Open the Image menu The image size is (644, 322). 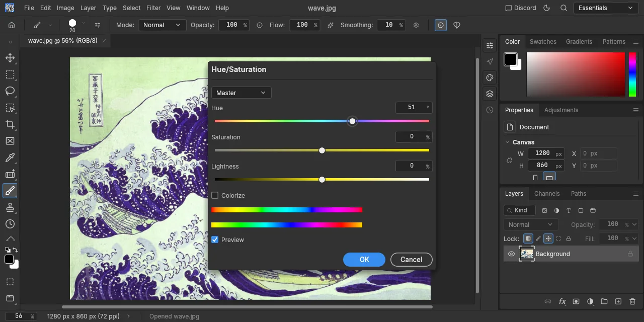click(65, 8)
